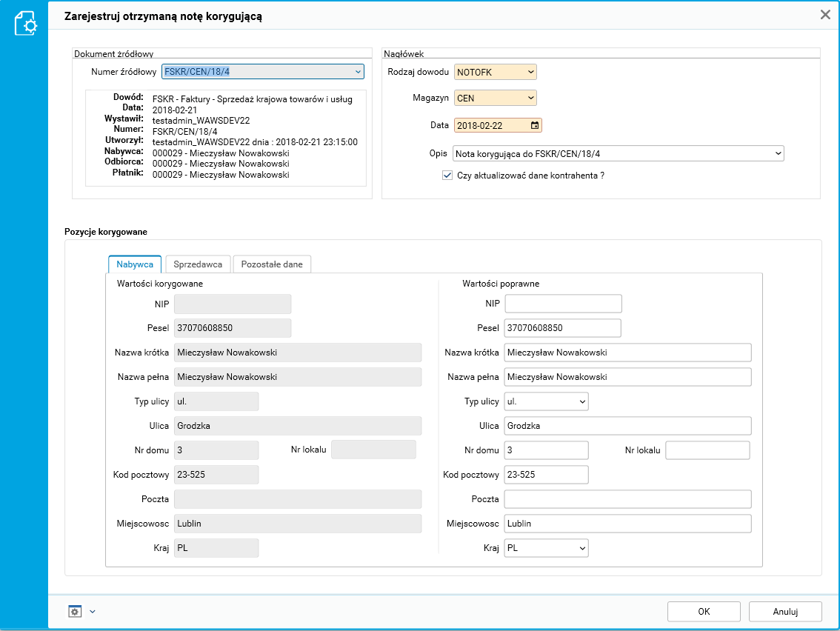840x631 pixels.
Task: Click the document settings icon in sidebar
Action: click(25, 24)
